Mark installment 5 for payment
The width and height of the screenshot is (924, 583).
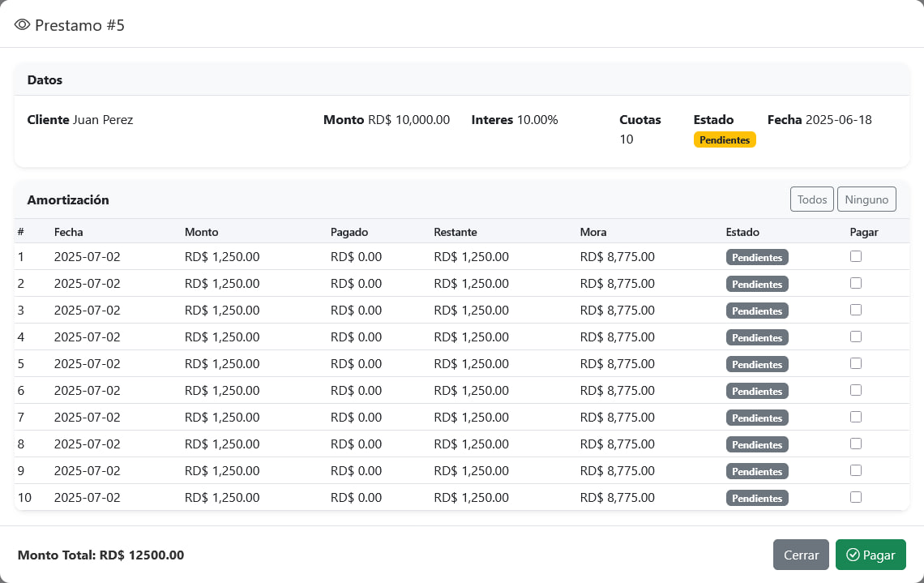click(856, 363)
